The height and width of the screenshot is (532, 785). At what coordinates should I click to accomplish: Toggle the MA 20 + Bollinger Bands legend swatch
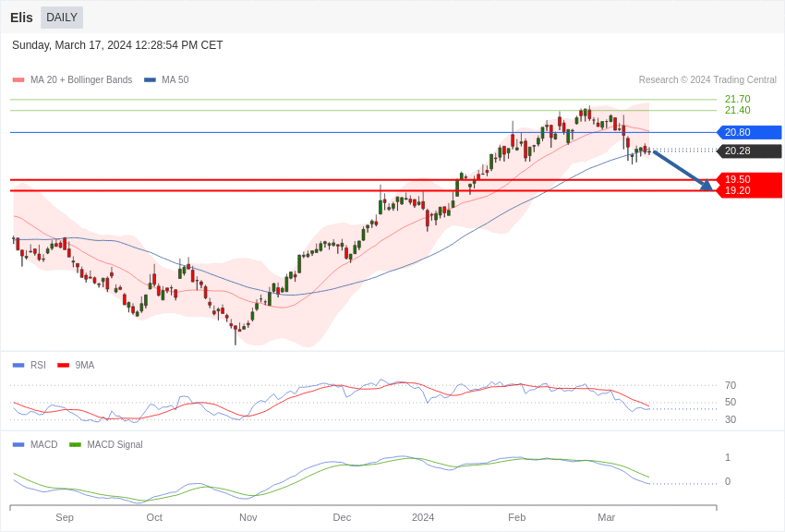coord(18,80)
